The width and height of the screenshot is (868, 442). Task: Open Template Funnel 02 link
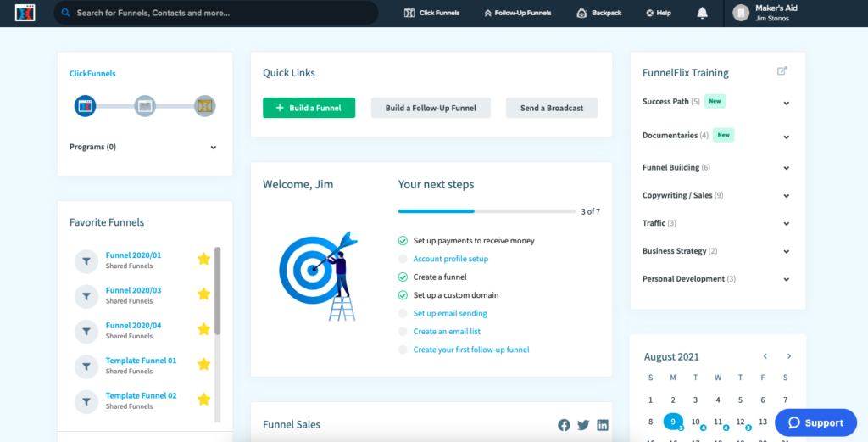[142, 396]
